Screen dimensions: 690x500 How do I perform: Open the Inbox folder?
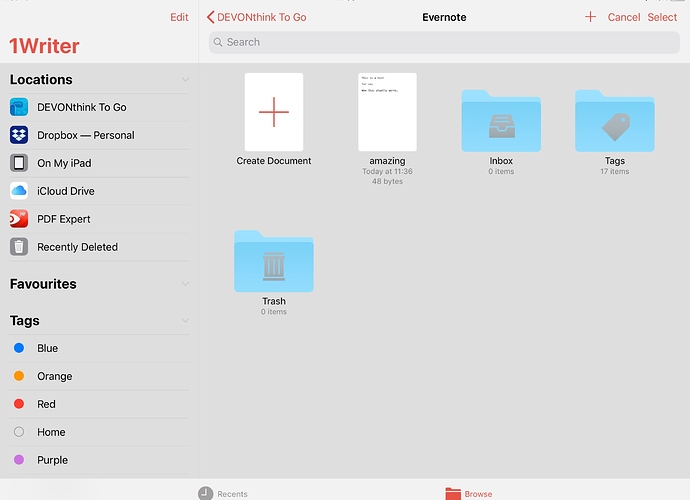pos(501,122)
